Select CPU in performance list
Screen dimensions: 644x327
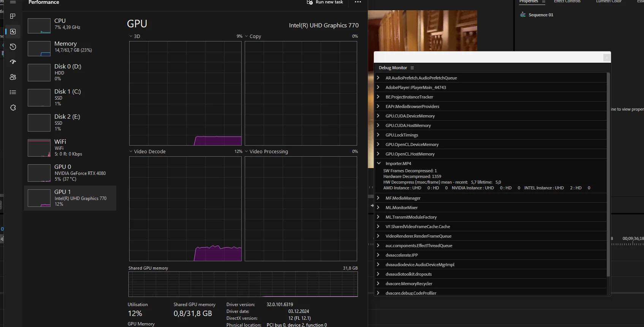coord(70,25)
